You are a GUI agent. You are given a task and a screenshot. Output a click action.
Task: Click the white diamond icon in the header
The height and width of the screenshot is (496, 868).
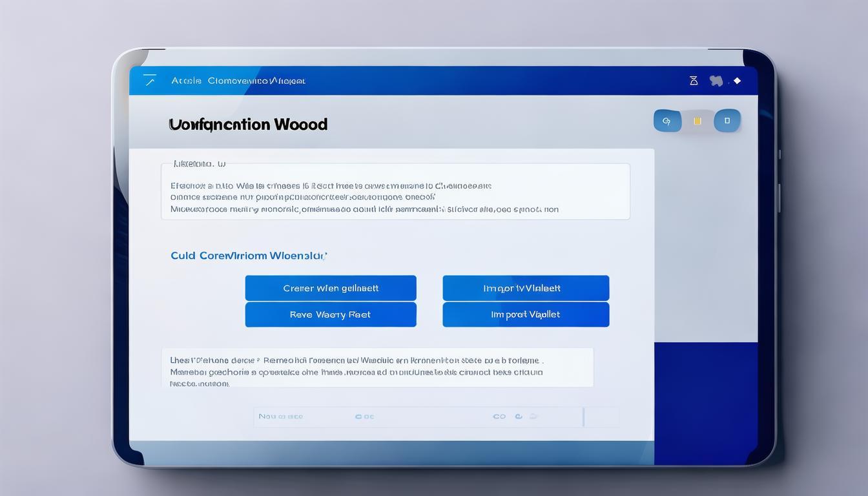tap(737, 81)
